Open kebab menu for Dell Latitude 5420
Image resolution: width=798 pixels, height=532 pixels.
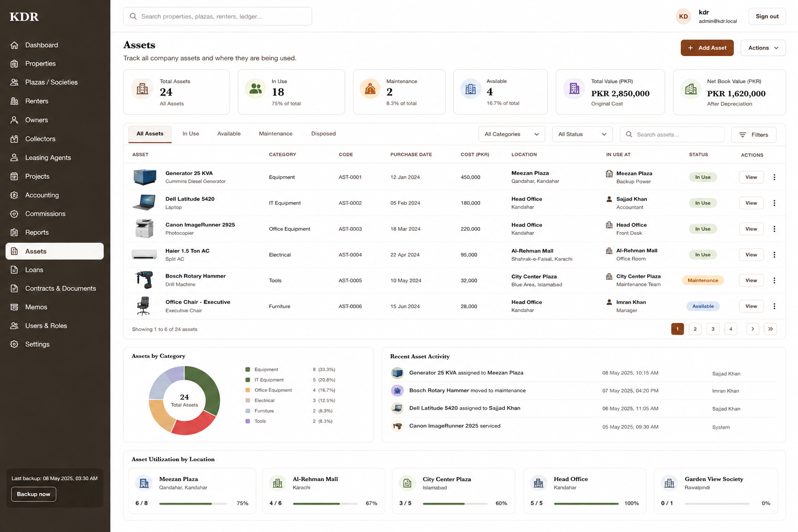(774, 203)
